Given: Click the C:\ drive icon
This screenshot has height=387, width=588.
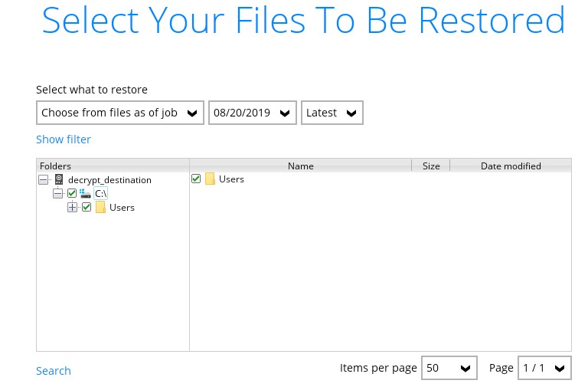Looking at the screenshot, I should pyautogui.click(x=85, y=194).
